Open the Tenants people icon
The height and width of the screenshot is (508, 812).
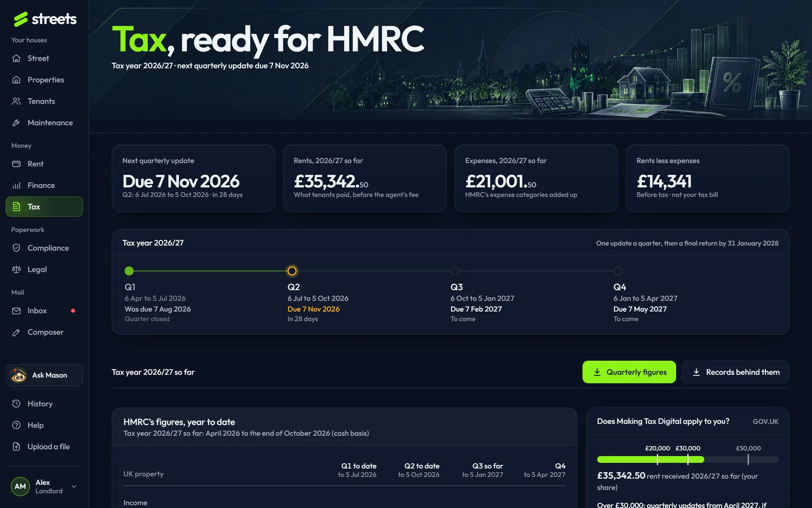coord(16,101)
